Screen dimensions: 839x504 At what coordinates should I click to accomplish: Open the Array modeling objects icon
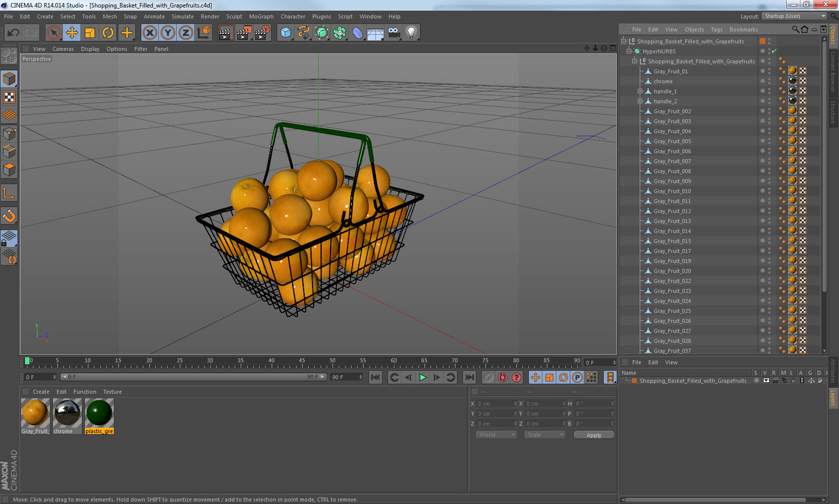point(340,33)
